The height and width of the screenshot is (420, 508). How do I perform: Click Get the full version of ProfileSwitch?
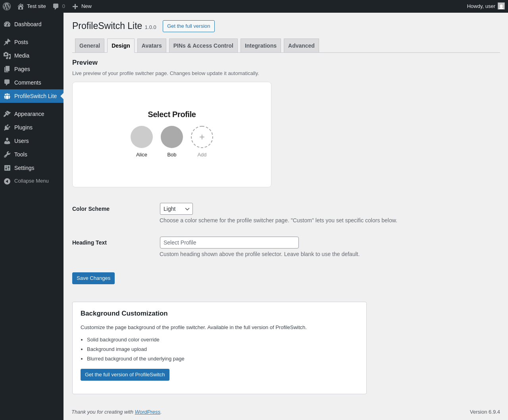(125, 375)
